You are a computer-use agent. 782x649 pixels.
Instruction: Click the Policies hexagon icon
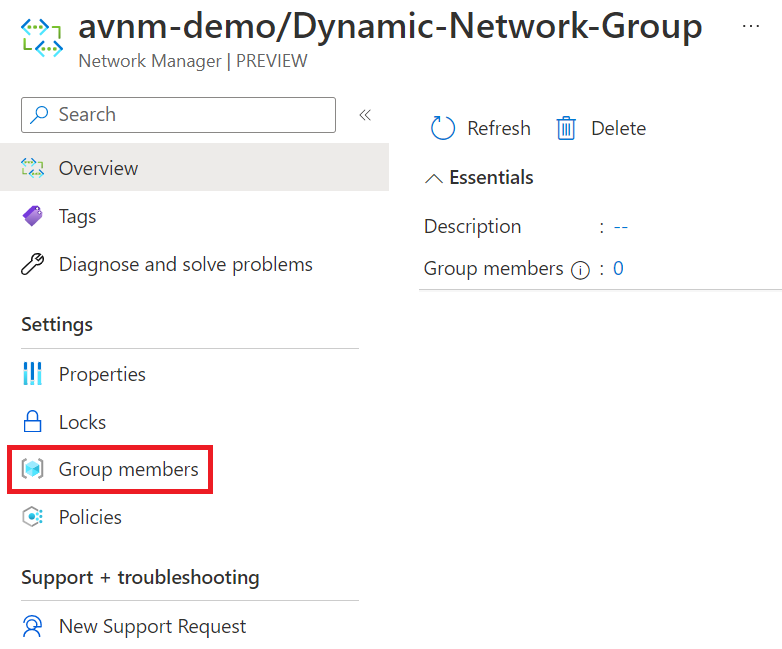pyautogui.click(x=32, y=517)
